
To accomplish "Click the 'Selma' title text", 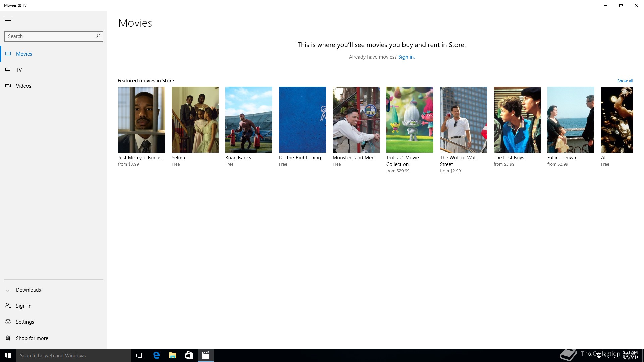I will coord(178,158).
